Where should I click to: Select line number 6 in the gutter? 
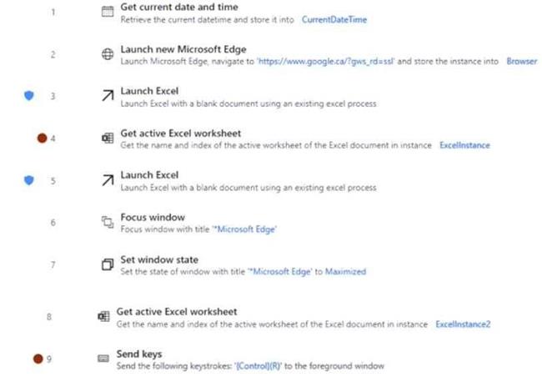click(x=53, y=222)
